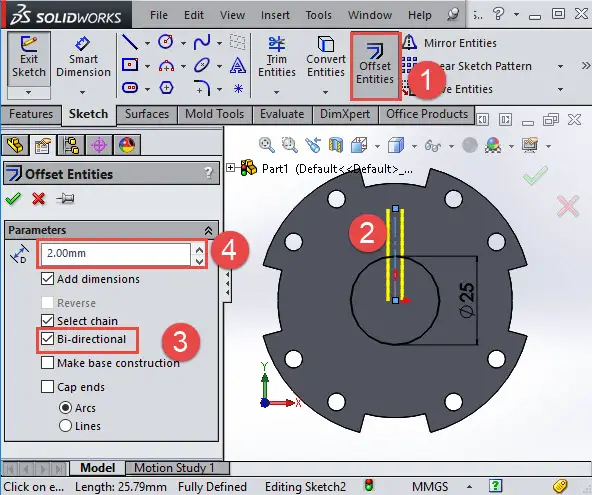Click the Trim Entities tool
This screenshot has width=592, height=495.
coord(276,57)
